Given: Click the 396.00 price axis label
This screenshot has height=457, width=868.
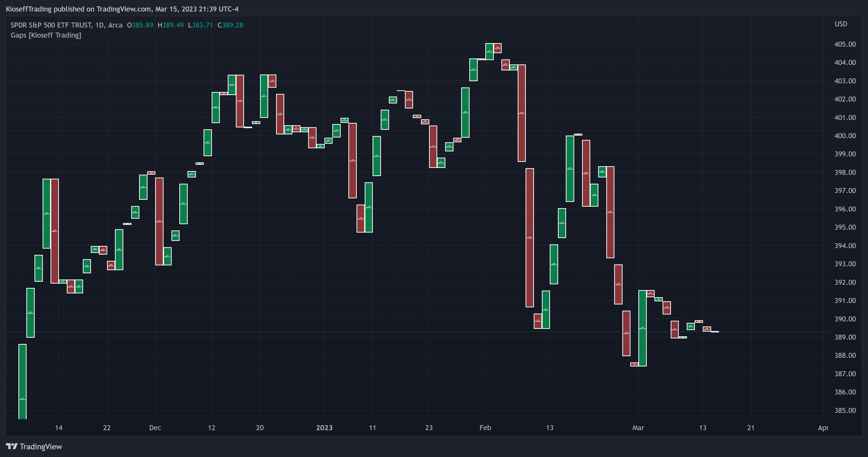Looking at the screenshot, I should (x=845, y=209).
